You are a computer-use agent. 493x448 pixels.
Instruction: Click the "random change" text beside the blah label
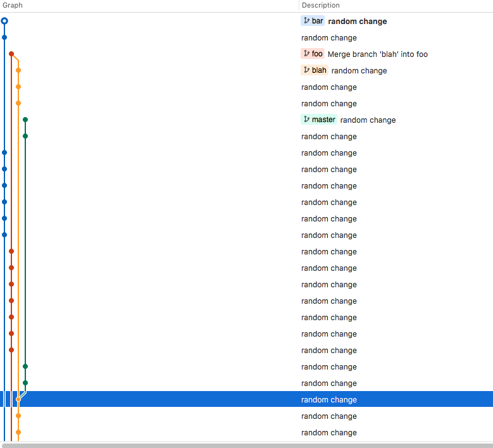tap(359, 71)
